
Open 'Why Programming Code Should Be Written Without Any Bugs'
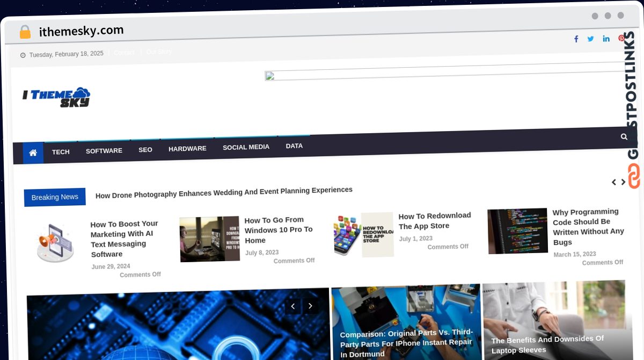589,227
